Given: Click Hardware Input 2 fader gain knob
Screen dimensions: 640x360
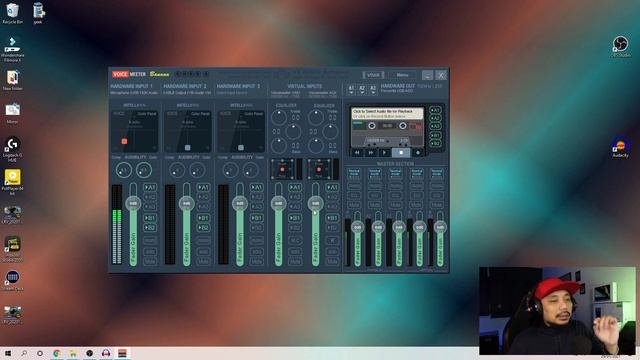Looking at the screenshot, I should coord(187,203).
